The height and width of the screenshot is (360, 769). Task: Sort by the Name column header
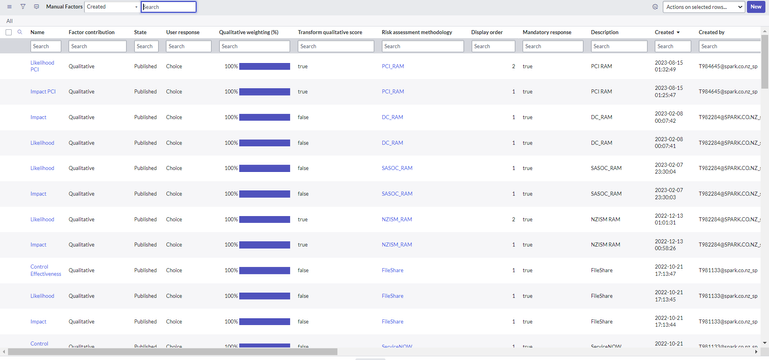[37, 32]
